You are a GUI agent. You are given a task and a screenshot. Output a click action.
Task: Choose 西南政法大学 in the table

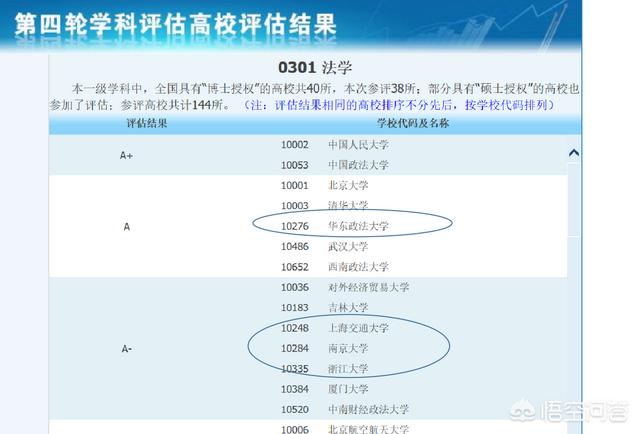(358, 267)
